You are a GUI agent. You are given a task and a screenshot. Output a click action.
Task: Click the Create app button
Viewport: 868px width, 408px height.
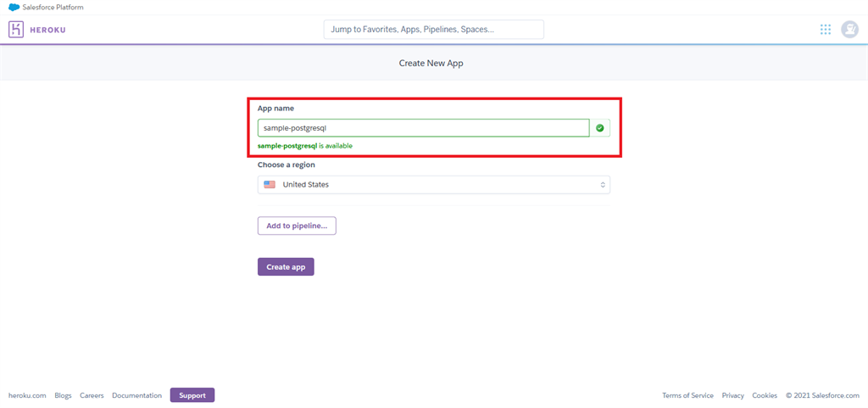[x=286, y=267]
